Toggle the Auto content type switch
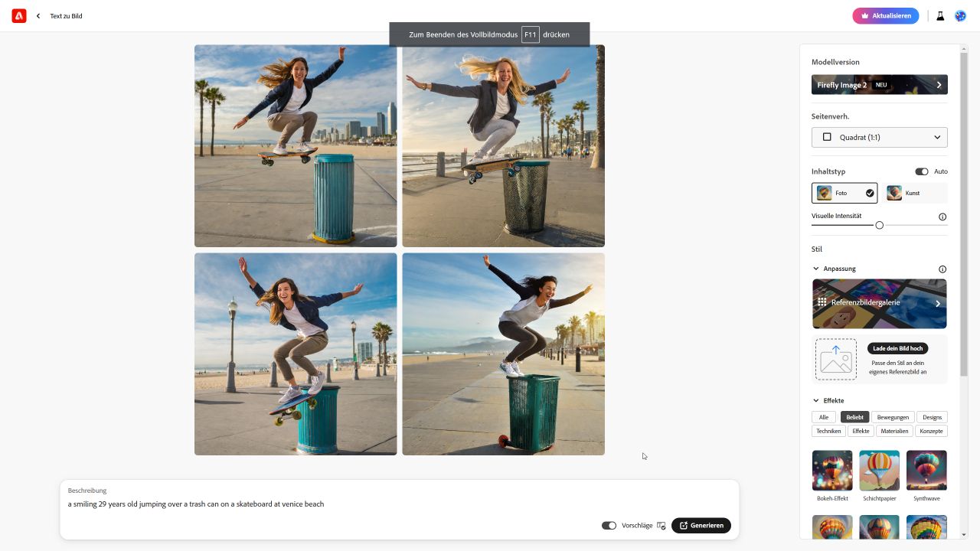The image size is (980, 551). pos(922,171)
